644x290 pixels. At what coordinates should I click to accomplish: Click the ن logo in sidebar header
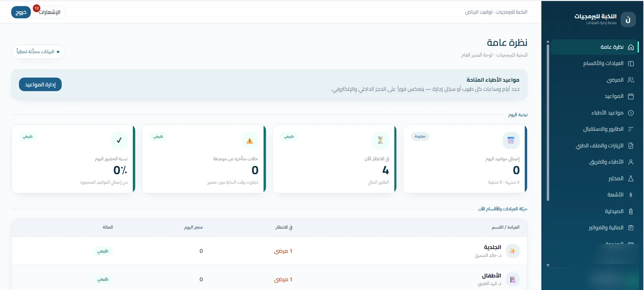pos(628,19)
